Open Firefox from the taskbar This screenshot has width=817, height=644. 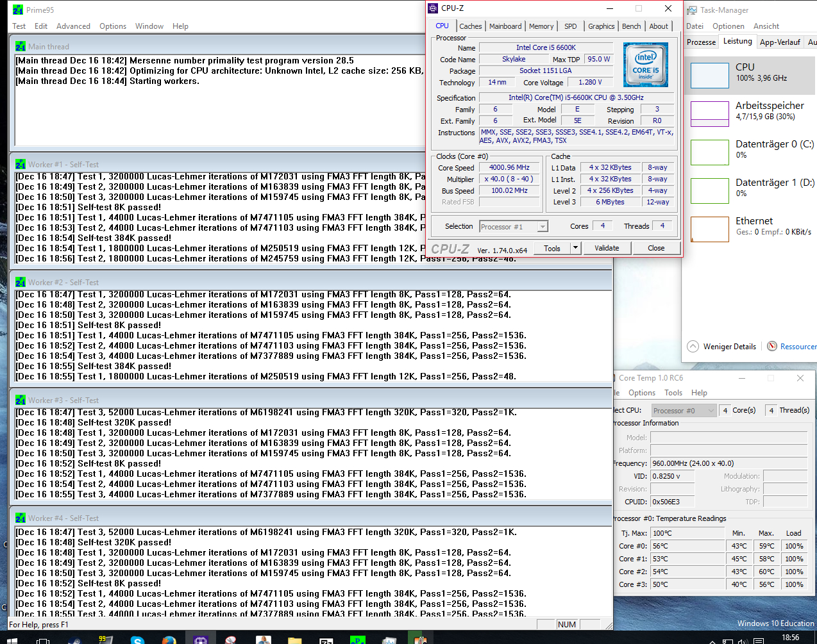[169, 640]
